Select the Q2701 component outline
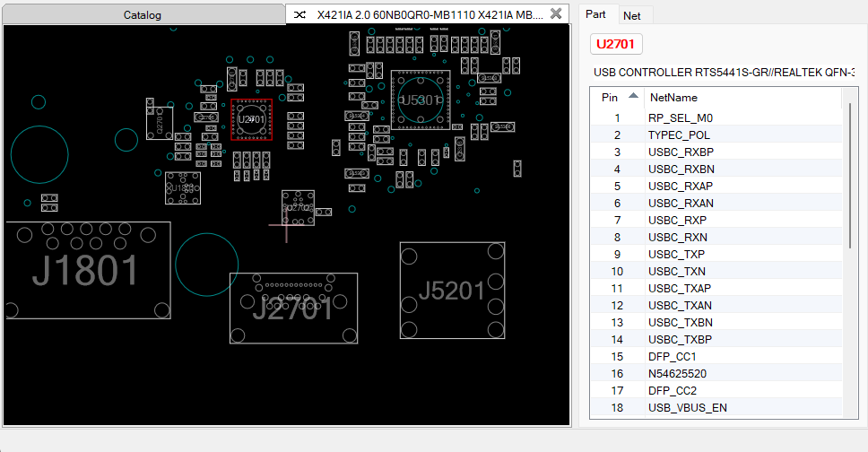This screenshot has width=868, height=452. tap(160, 123)
